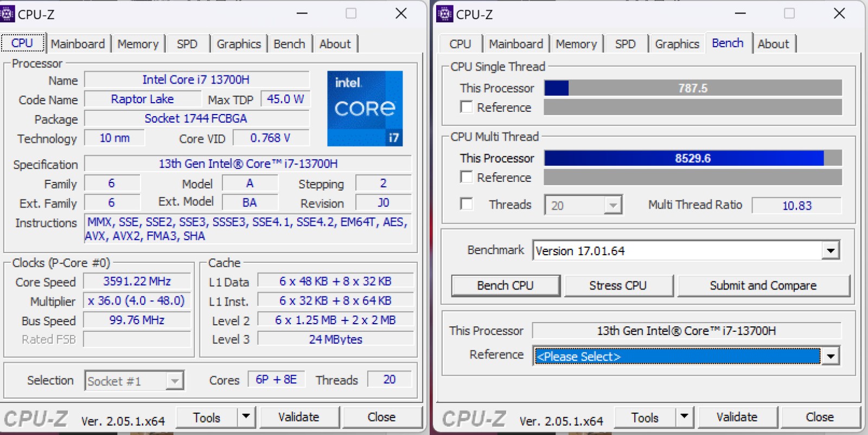Start the Bench CPU button

point(505,285)
